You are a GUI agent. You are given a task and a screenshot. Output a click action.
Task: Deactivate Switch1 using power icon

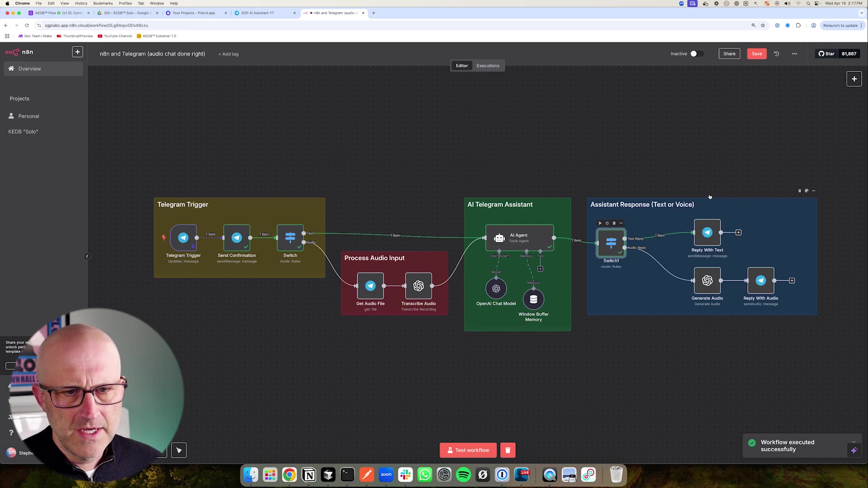(x=607, y=223)
